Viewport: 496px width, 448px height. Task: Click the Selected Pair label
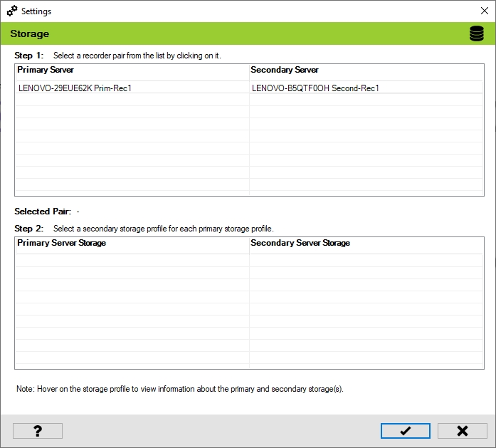click(x=43, y=212)
